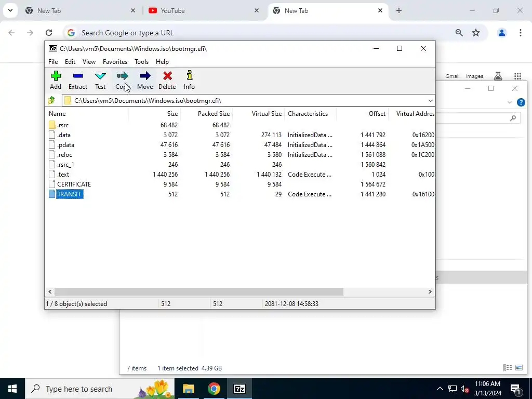Click the Info toolbar icon
This screenshot has height=399, width=532.
coord(189,80)
